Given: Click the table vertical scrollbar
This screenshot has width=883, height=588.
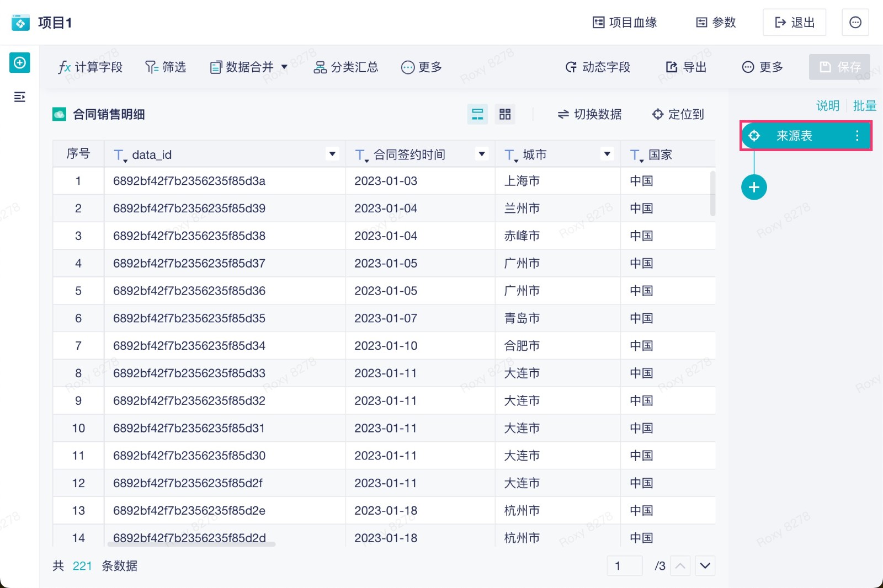Looking at the screenshot, I should point(712,193).
